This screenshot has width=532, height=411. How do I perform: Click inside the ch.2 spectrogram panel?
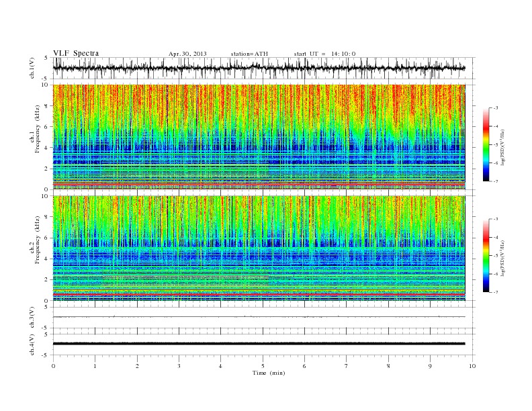(259, 248)
